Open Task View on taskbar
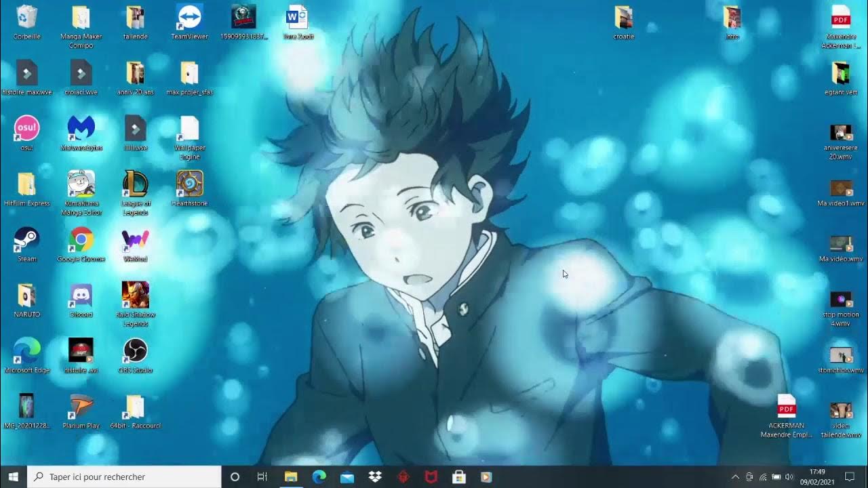The width and height of the screenshot is (868, 488). (x=262, y=477)
